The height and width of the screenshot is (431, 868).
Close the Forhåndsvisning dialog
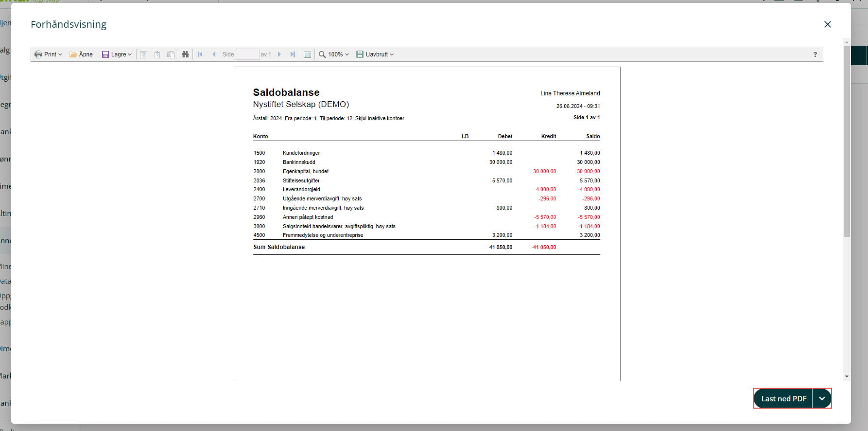click(x=827, y=24)
